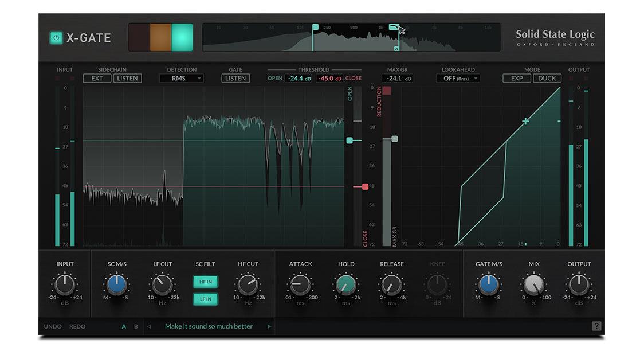Click UNDO in the bottom bar
Screen dimensions: 644x351
53,326
